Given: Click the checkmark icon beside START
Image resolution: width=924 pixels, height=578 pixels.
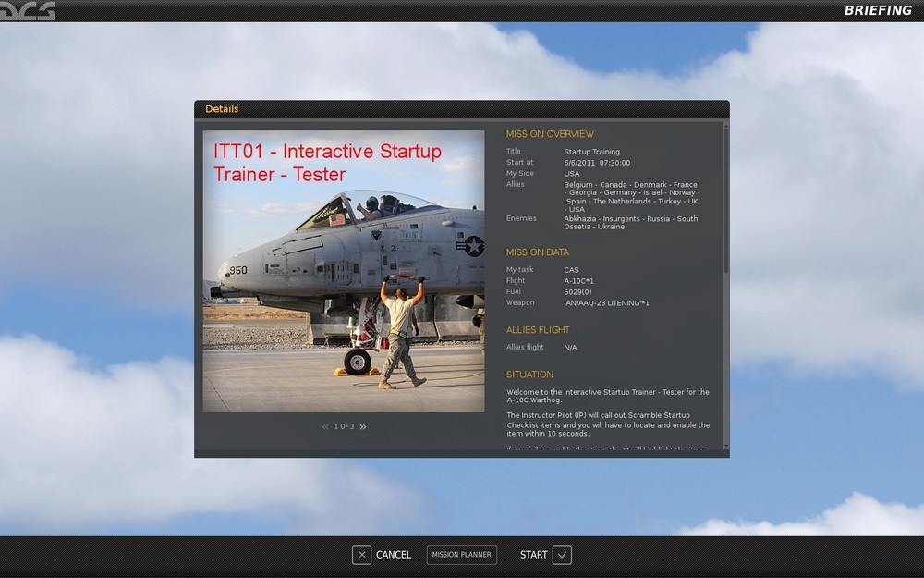Looking at the screenshot, I should coord(562,554).
